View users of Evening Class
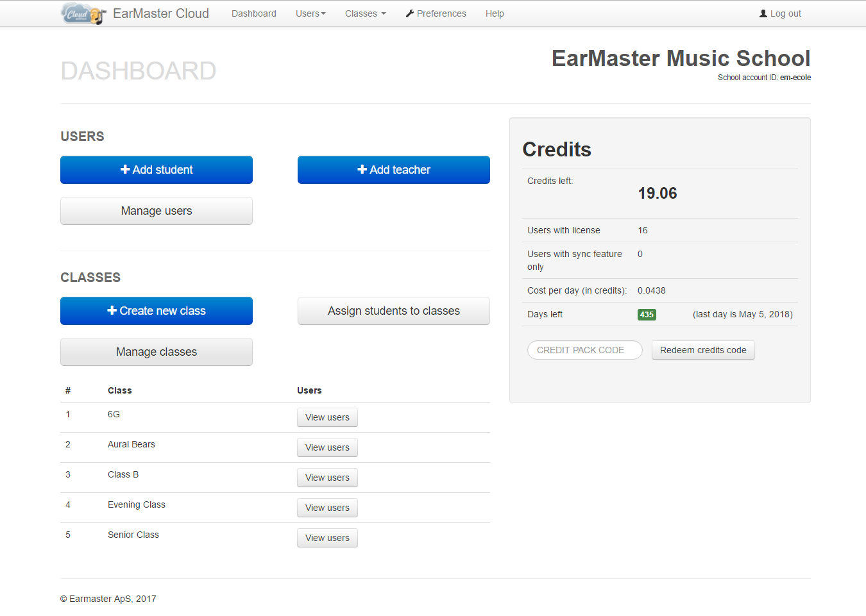866x616 pixels. click(327, 508)
